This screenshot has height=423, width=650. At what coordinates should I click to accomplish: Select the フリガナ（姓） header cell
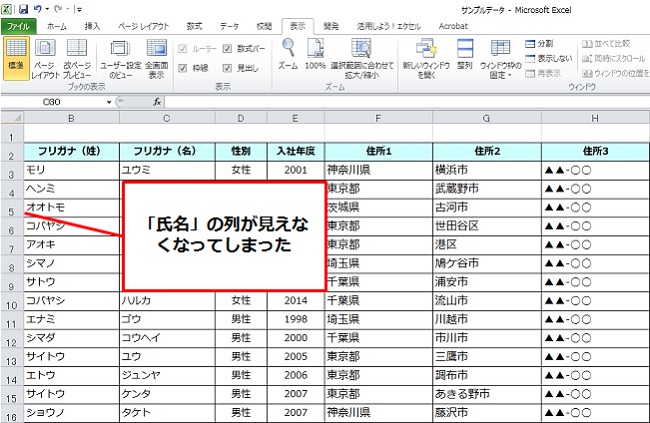click(71, 152)
